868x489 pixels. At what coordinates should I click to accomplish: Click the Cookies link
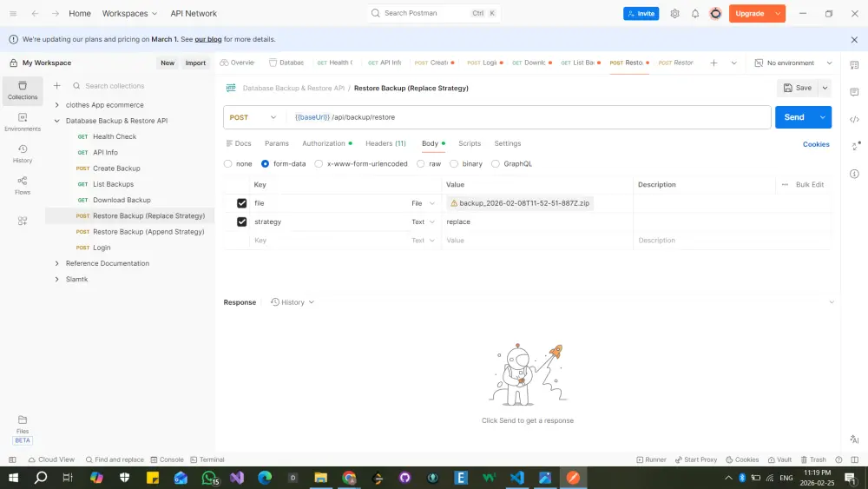point(815,144)
